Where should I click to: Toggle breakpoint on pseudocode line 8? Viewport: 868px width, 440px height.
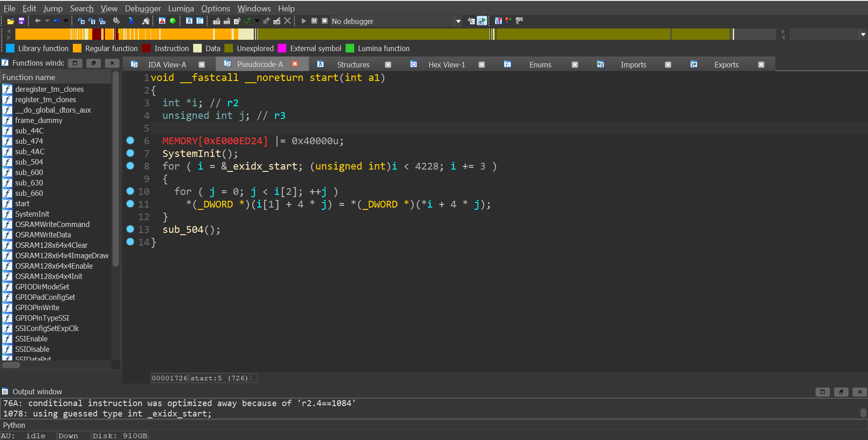tap(130, 166)
